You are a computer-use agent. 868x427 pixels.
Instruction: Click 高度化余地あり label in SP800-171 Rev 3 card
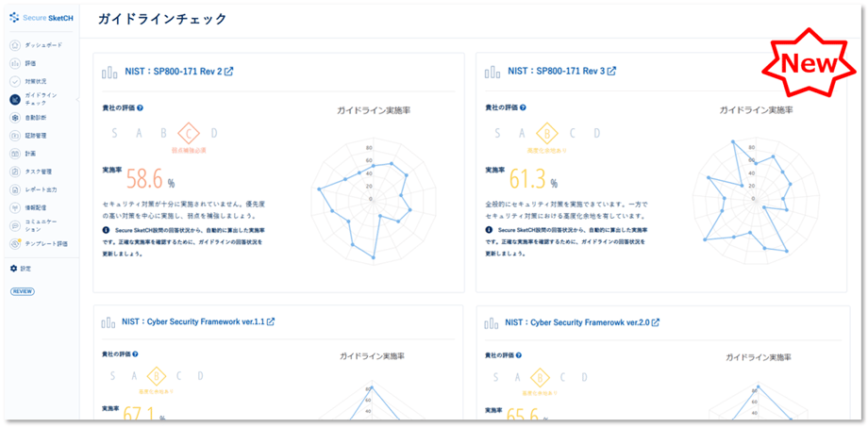point(547,150)
